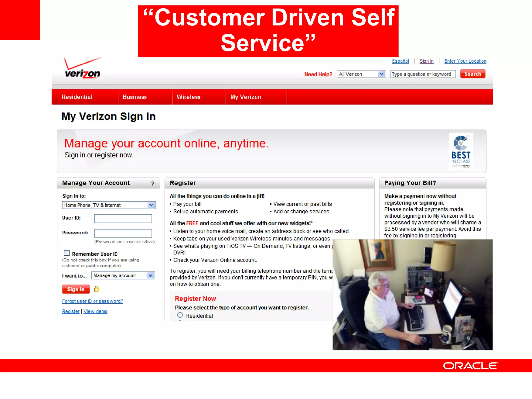Switch language via the Español link
Viewport: 532px width, 399px height.
tap(400, 61)
